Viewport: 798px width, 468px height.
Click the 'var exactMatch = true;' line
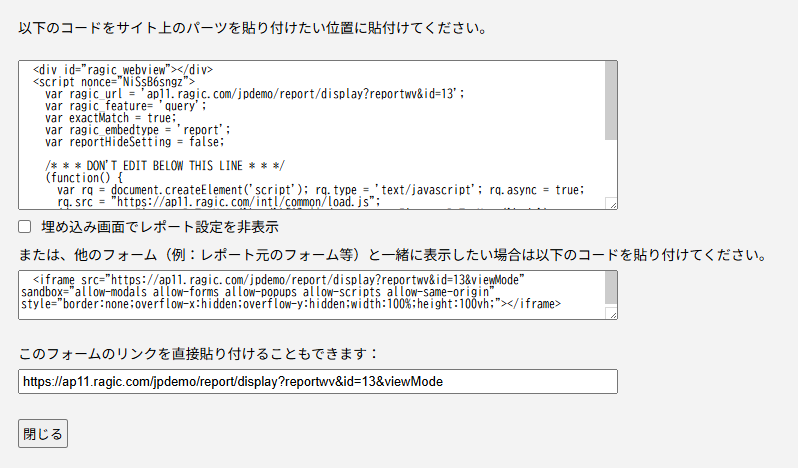tap(111, 117)
